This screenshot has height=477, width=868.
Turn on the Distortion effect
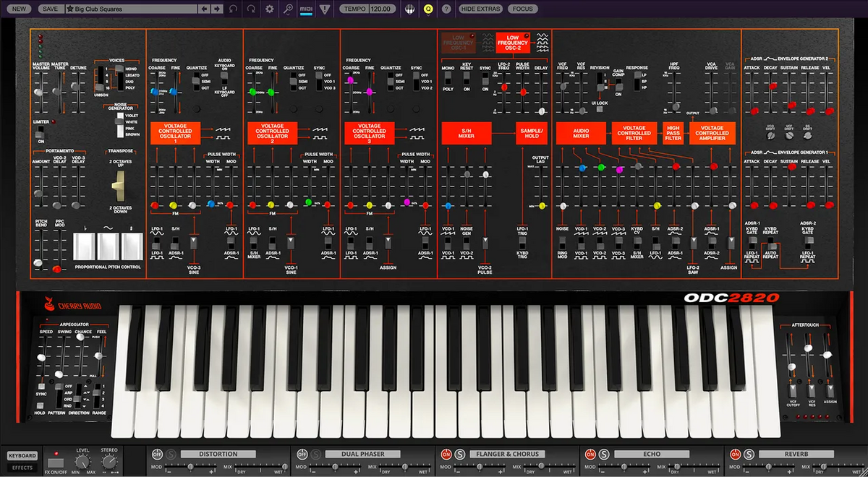point(157,454)
